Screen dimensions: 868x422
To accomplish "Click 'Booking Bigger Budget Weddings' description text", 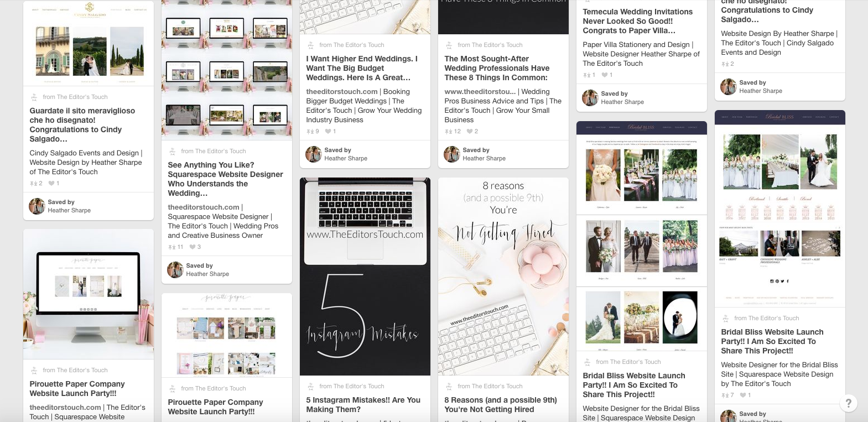I will tap(364, 106).
